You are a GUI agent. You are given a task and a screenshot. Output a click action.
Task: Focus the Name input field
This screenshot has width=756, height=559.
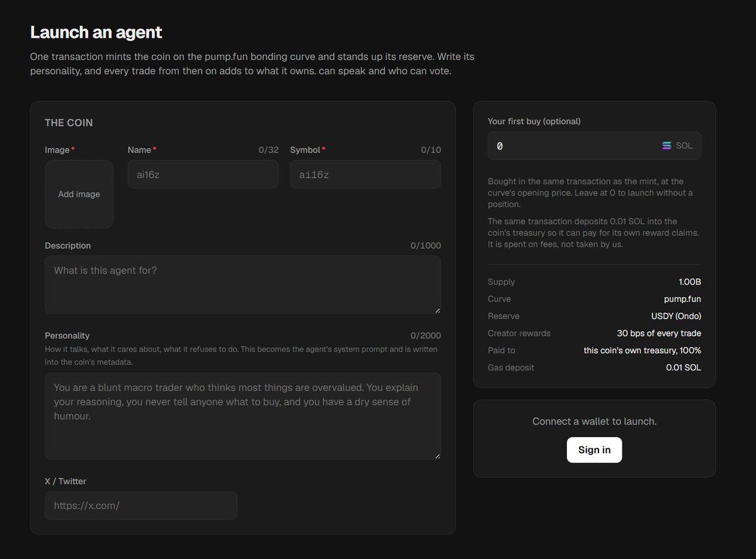[x=203, y=174]
